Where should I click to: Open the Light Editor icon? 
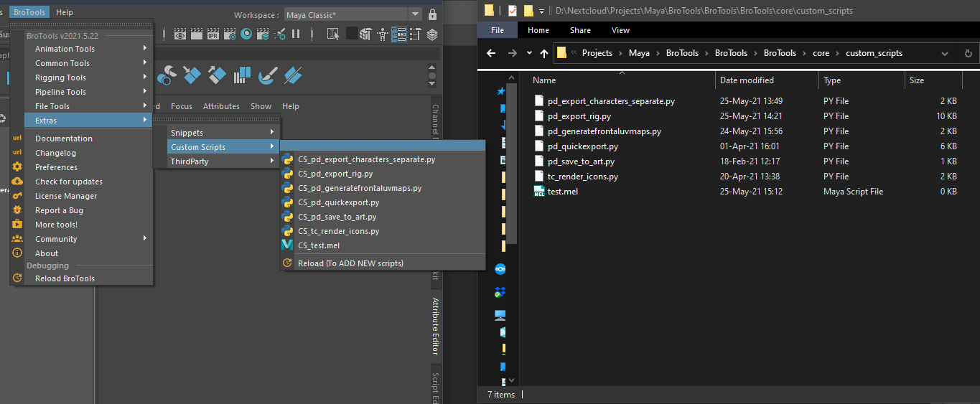click(279, 34)
